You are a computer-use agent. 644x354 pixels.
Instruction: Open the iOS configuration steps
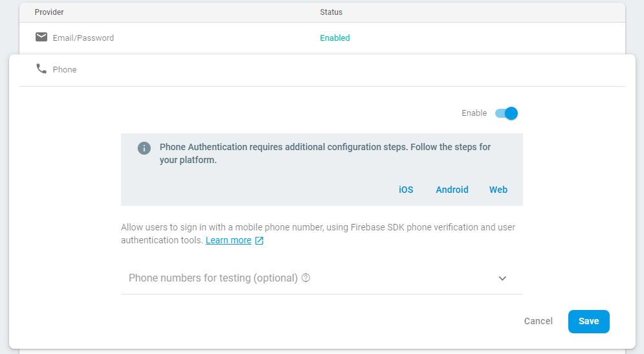click(406, 190)
